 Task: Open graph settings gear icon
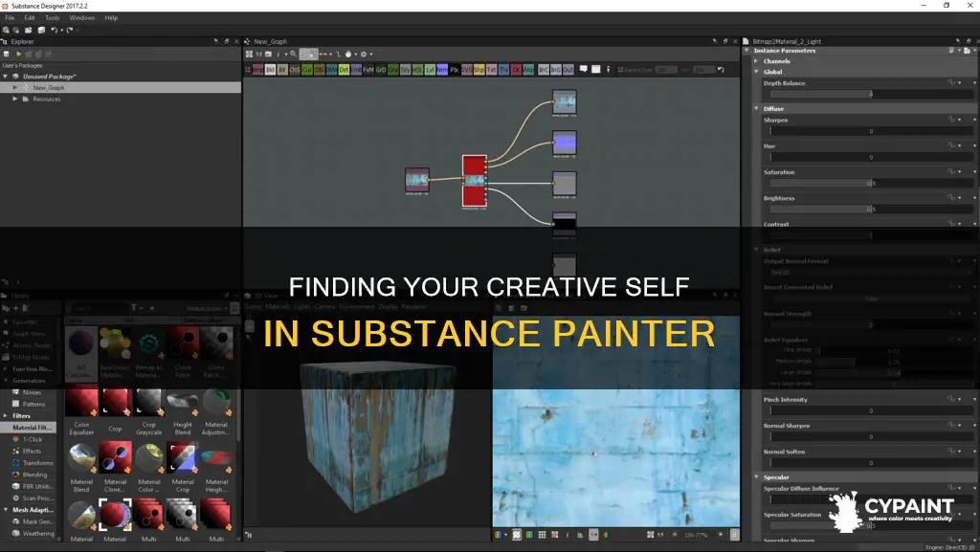[x=363, y=55]
